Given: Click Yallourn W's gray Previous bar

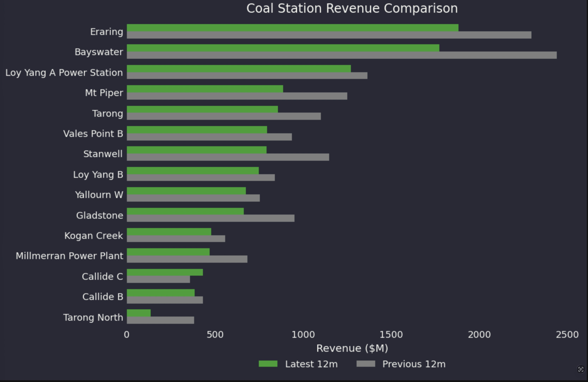Looking at the screenshot, I should pyautogui.click(x=193, y=198).
